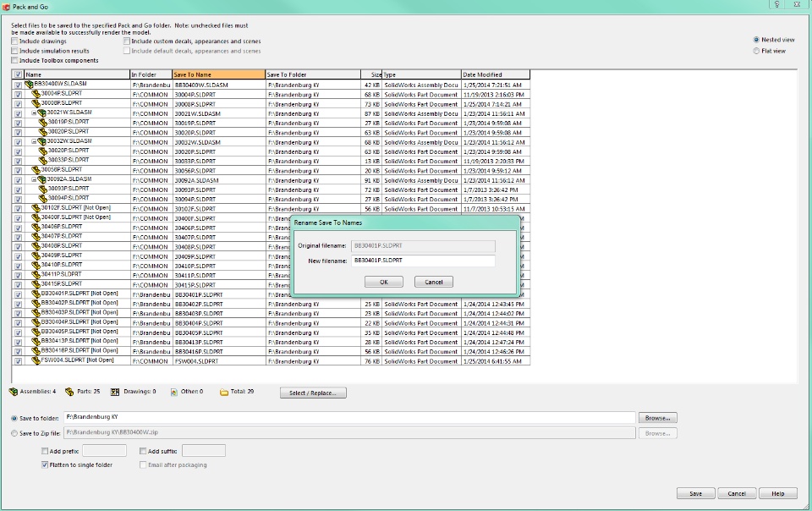The image size is (812, 511).
Task: Open the Select / Replace... dialog
Action: (313, 393)
